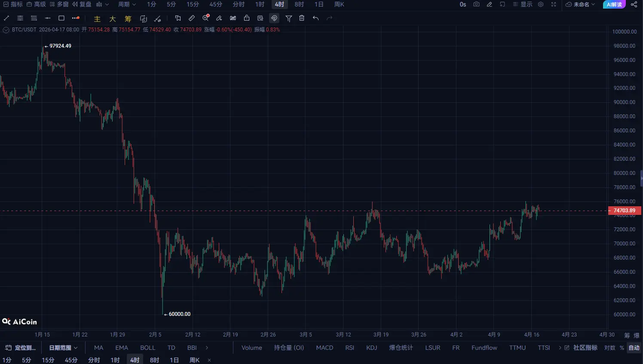Select the ruler measurement tool

tap(192, 18)
